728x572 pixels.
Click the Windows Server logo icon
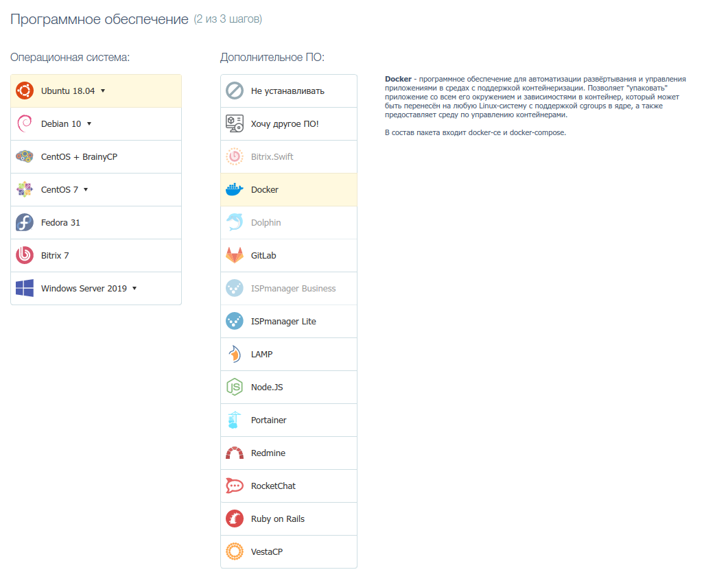pyautogui.click(x=25, y=288)
